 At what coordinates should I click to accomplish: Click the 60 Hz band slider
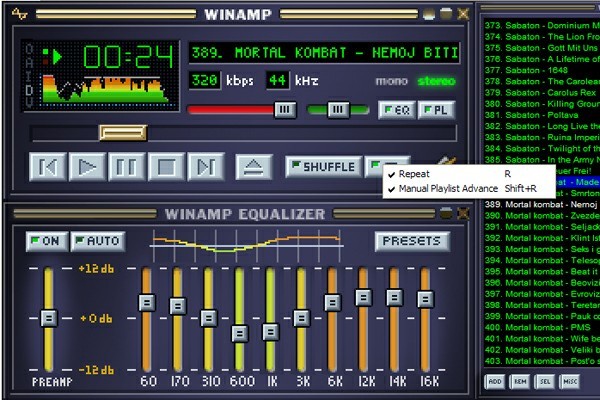point(147,302)
